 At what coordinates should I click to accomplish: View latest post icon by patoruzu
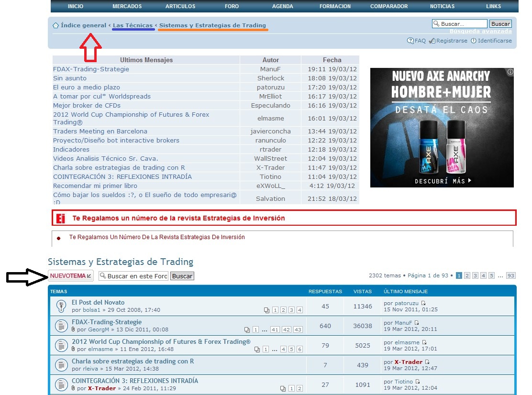tap(423, 303)
